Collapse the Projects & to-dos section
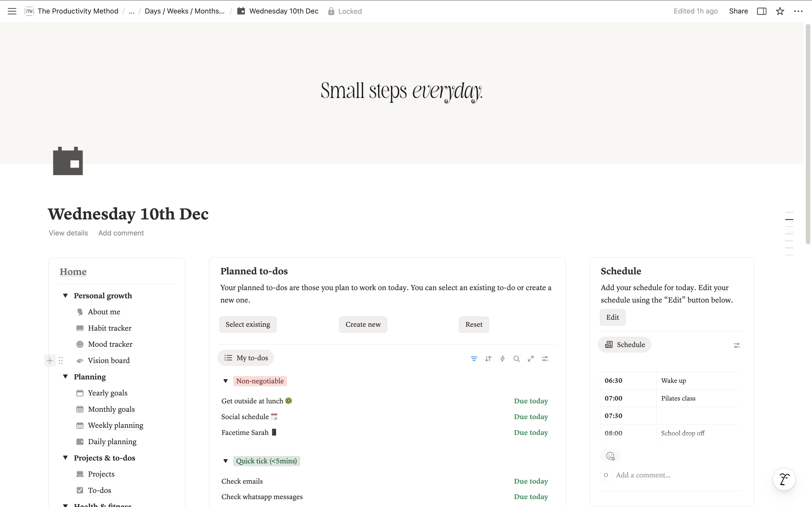This screenshot has width=812, height=507. (65, 458)
